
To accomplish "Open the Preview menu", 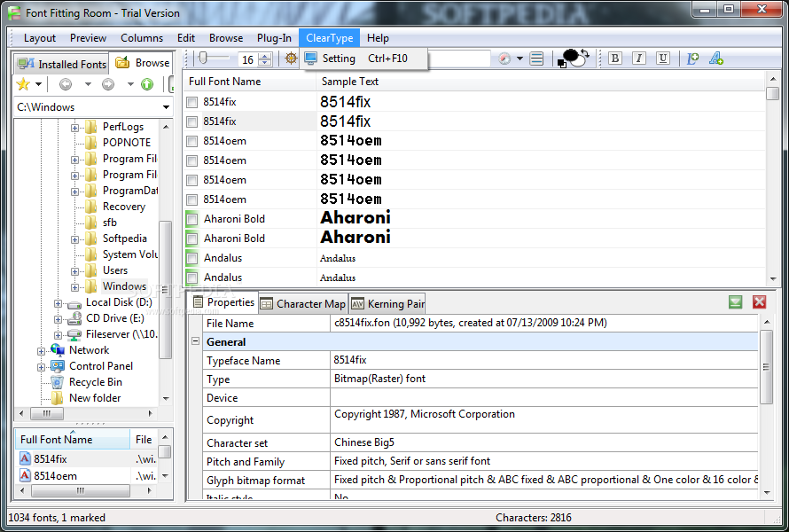I will pos(88,38).
